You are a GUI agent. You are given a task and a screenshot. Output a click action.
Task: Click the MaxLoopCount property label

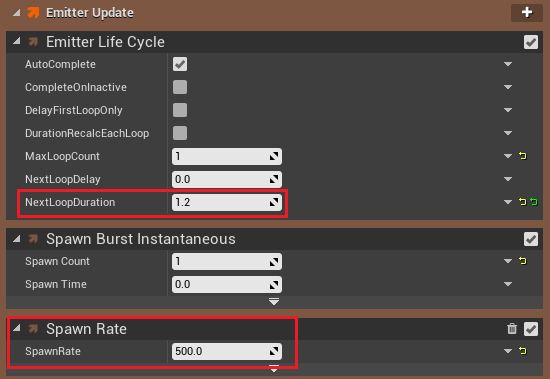pyautogui.click(x=62, y=157)
